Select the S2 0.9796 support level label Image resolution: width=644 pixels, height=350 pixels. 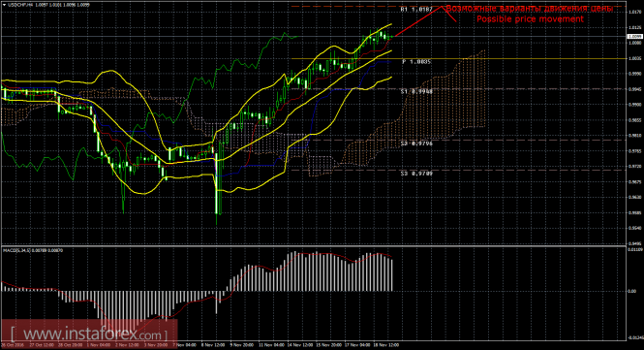[x=416, y=143]
